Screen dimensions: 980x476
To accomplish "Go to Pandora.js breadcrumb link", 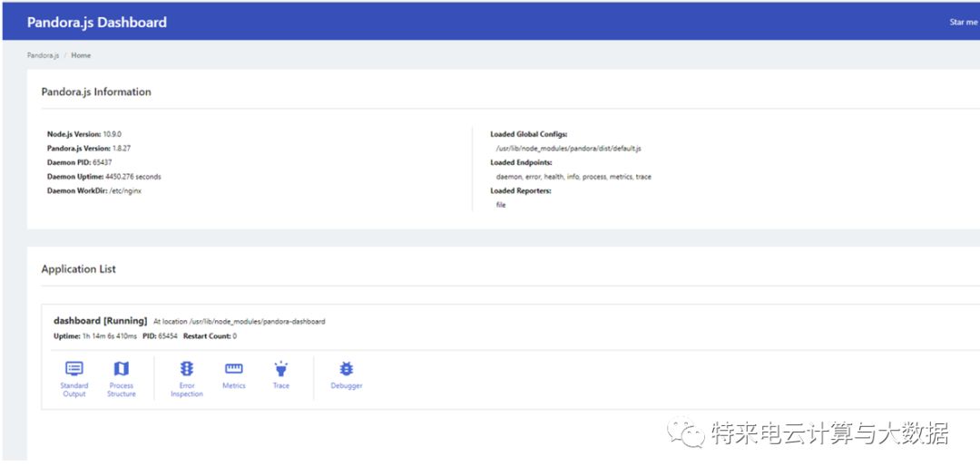I will tap(43, 55).
